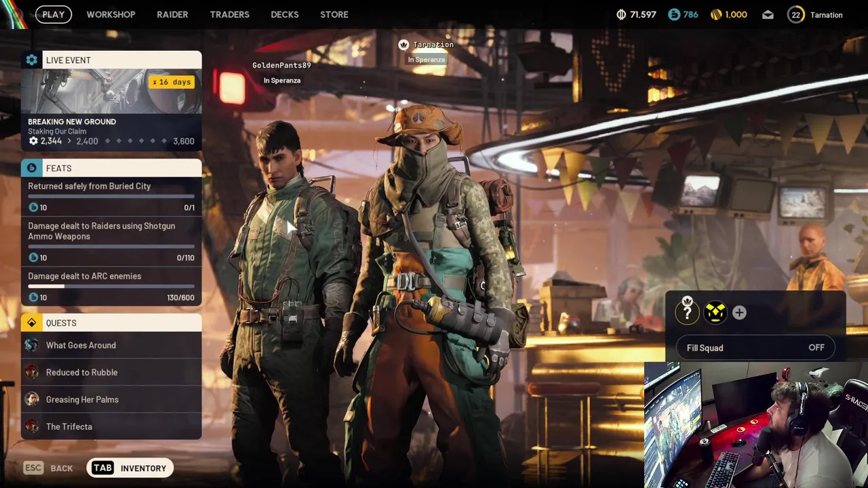Click the ARC enemies feat progress bar
Screen dimensions: 868x488
(111, 286)
